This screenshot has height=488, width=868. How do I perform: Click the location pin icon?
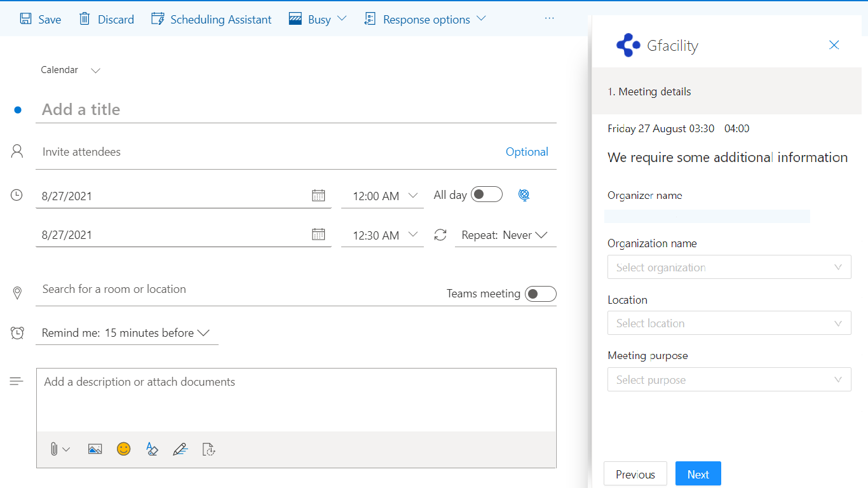[17, 293]
